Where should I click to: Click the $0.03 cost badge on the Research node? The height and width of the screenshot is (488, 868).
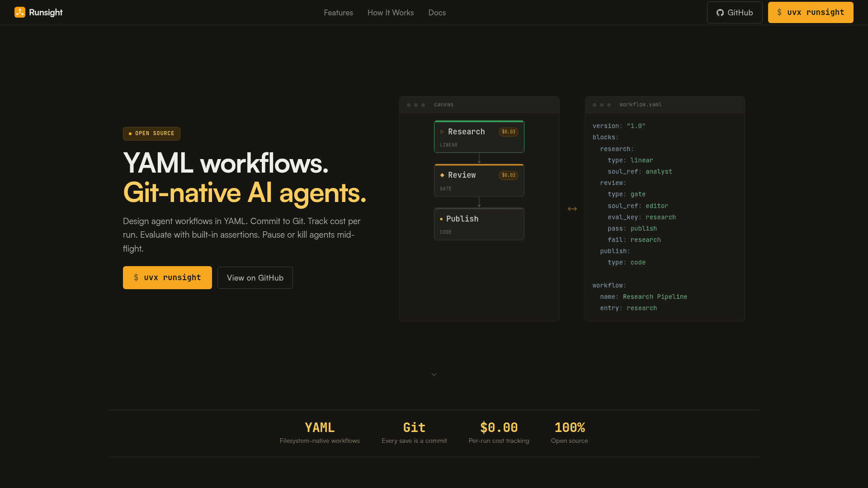[508, 131]
